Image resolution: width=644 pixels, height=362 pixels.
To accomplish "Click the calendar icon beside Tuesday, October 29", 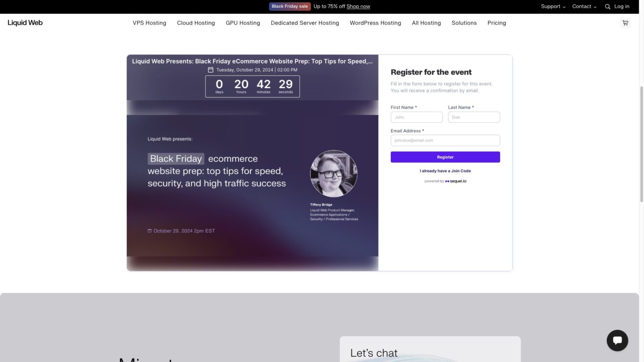I will pos(211,70).
